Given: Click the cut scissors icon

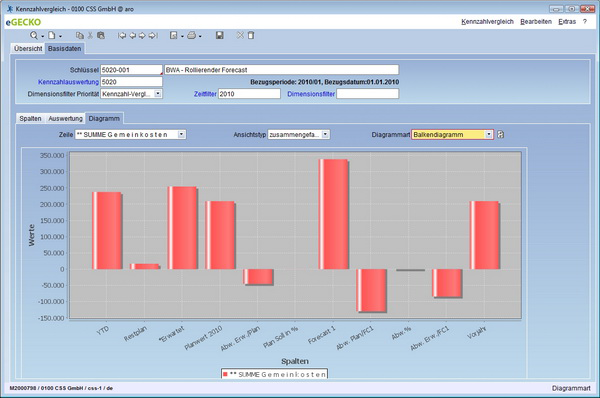Looking at the screenshot, I should 90,35.
